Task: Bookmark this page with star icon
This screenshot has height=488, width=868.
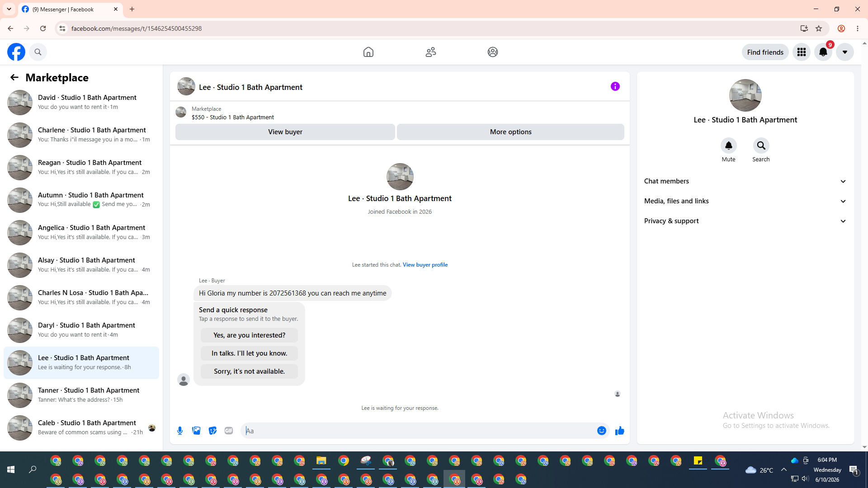Action: tap(819, 28)
